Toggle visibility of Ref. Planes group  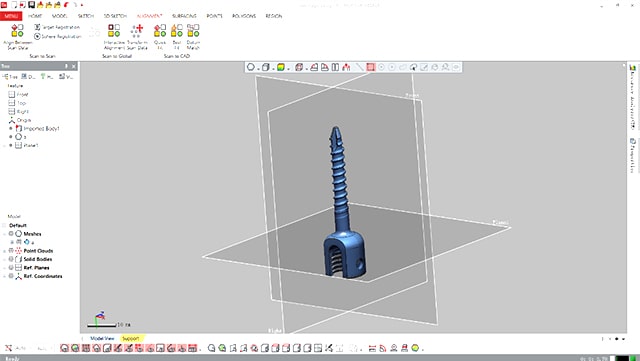11,267
